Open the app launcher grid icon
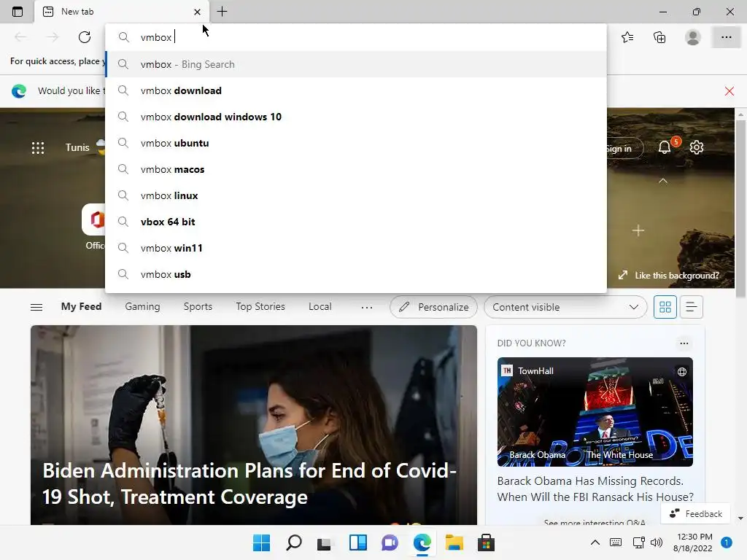The height and width of the screenshot is (560, 747). [38, 147]
